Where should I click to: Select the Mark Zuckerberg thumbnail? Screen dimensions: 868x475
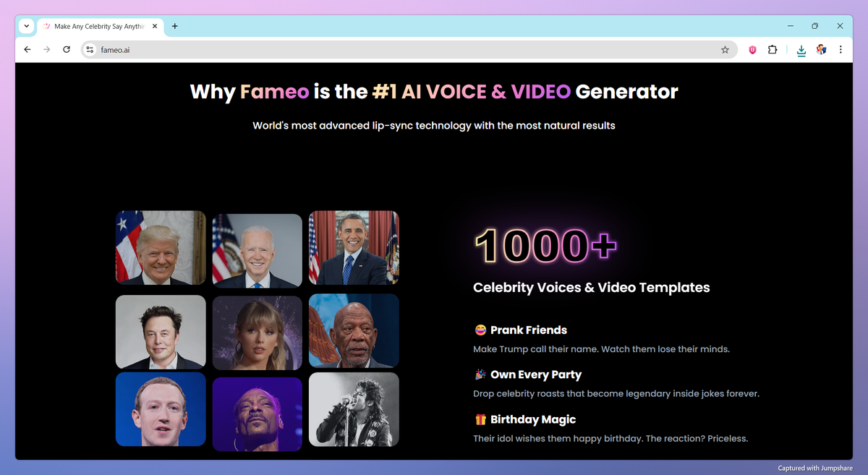[x=161, y=409]
